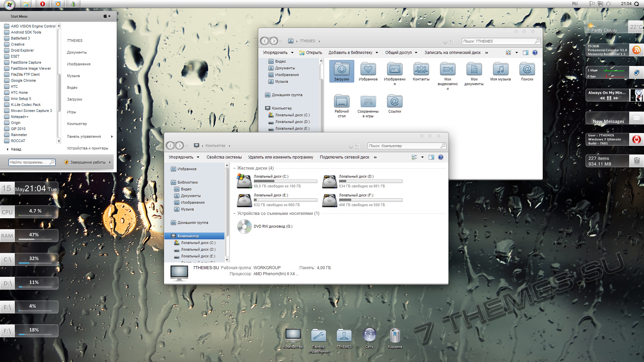Click the Поиск: Компьютер search box
This screenshot has width=644, height=362.
(x=407, y=146)
